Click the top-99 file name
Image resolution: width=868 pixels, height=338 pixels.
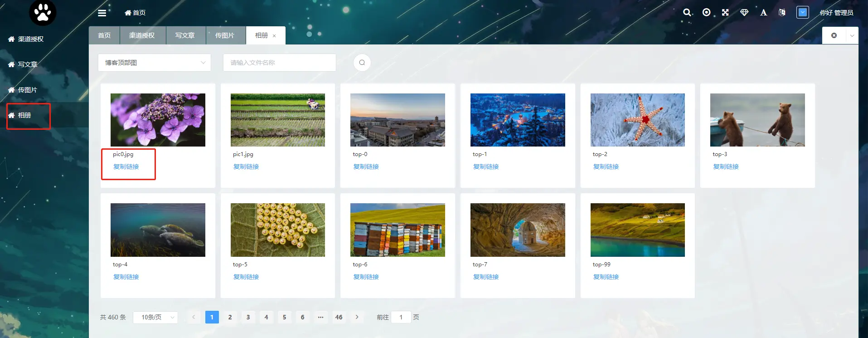click(601, 265)
